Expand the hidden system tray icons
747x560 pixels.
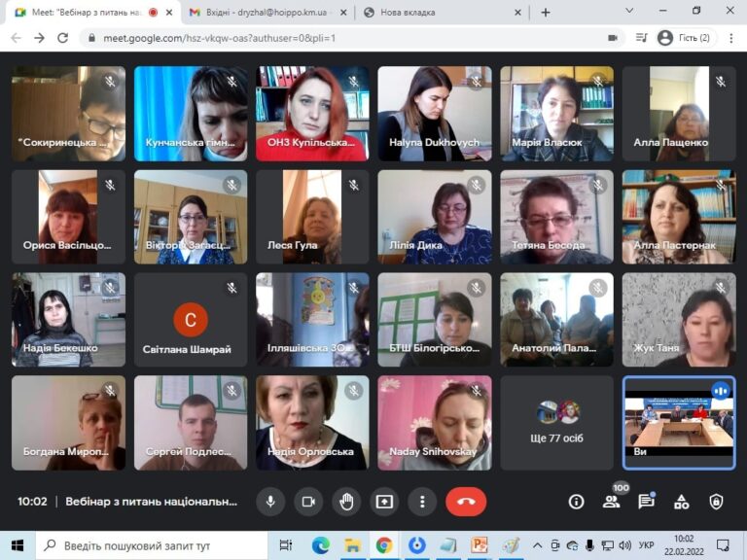click(537, 545)
